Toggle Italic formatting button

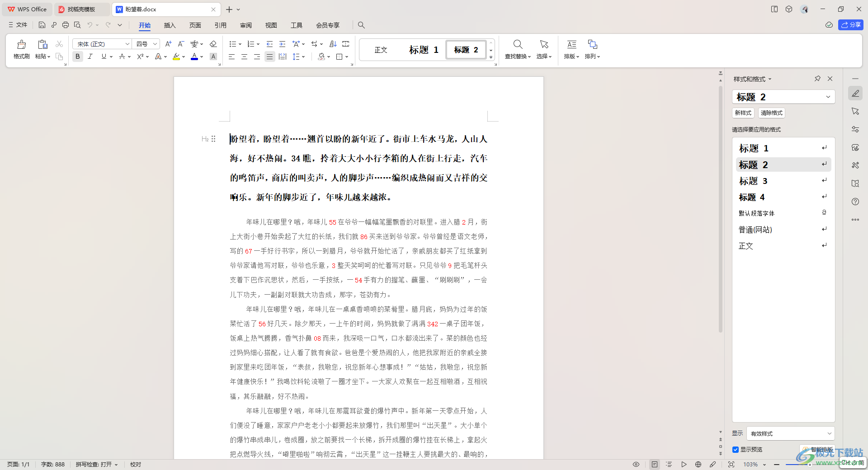tap(90, 56)
